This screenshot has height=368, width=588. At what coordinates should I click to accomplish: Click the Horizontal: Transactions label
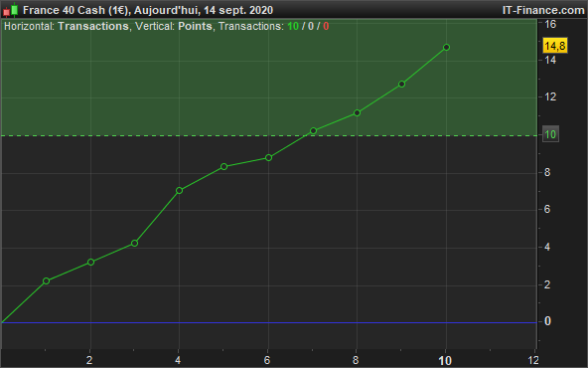(67, 26)
